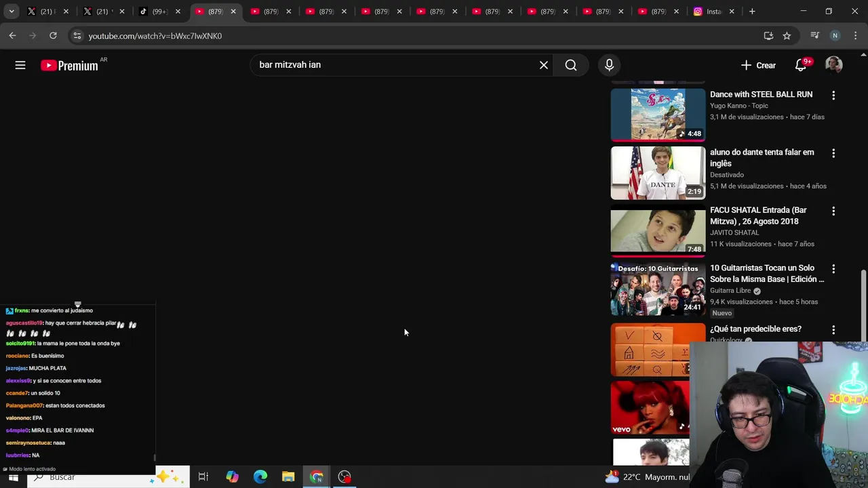Open Chrome profile N button
868x488 pixels.
click(835, 36)
